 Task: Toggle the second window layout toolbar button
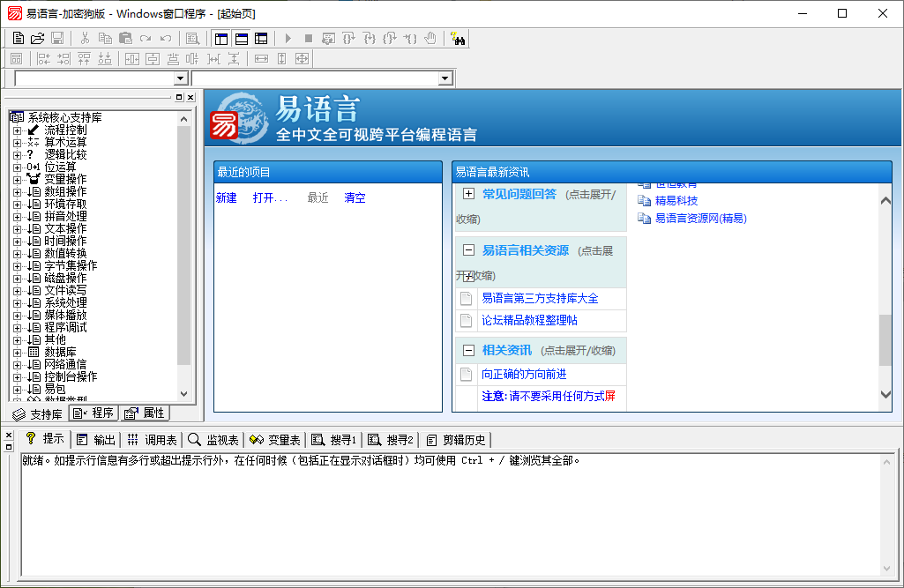point(241,39)
